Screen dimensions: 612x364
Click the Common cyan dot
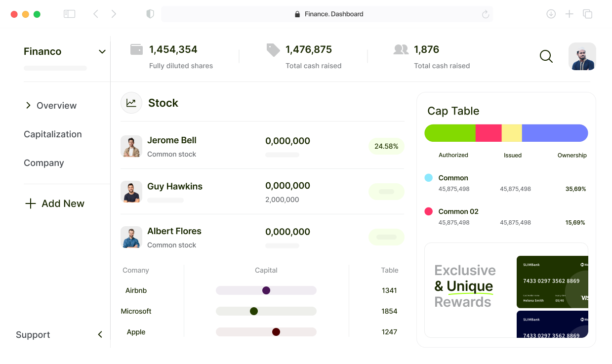(429, 178)
